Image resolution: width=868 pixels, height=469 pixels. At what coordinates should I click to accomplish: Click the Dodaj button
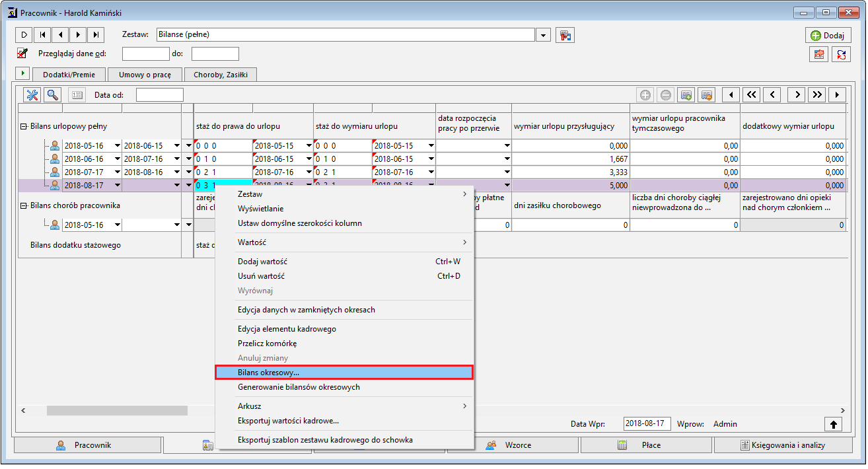click(x=828, y=36)
